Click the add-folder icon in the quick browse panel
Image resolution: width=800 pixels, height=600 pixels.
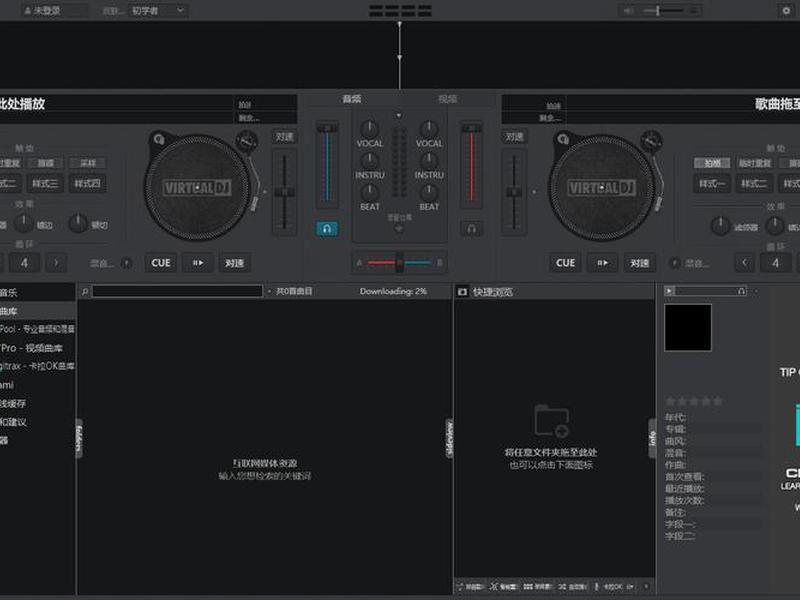(552, 421)
